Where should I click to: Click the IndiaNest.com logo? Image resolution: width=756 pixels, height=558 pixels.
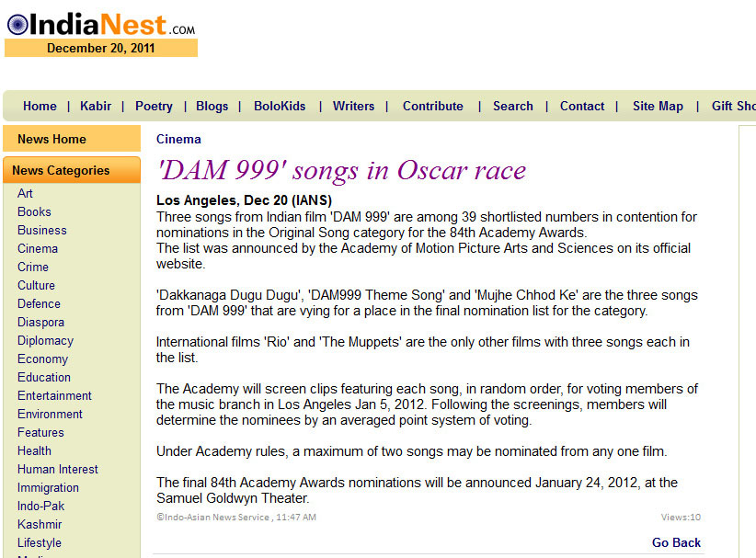pyautogui.click(x=100, y=24)
